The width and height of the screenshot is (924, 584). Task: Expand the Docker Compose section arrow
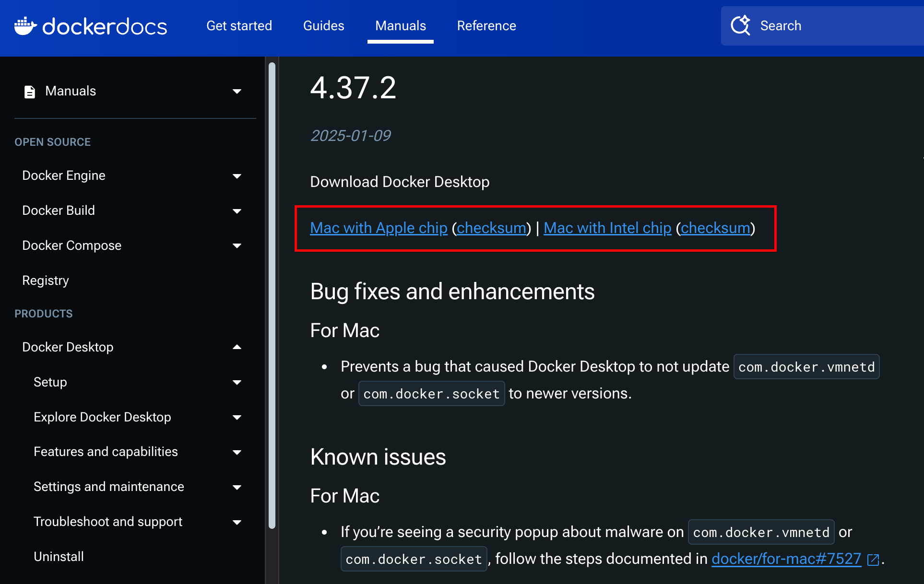(x=237, y=245)
